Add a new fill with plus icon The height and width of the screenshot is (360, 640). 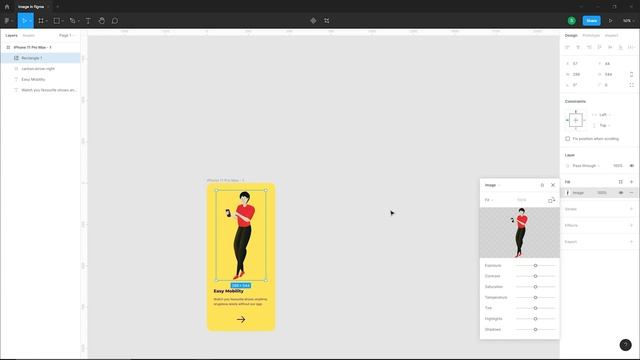631,182
